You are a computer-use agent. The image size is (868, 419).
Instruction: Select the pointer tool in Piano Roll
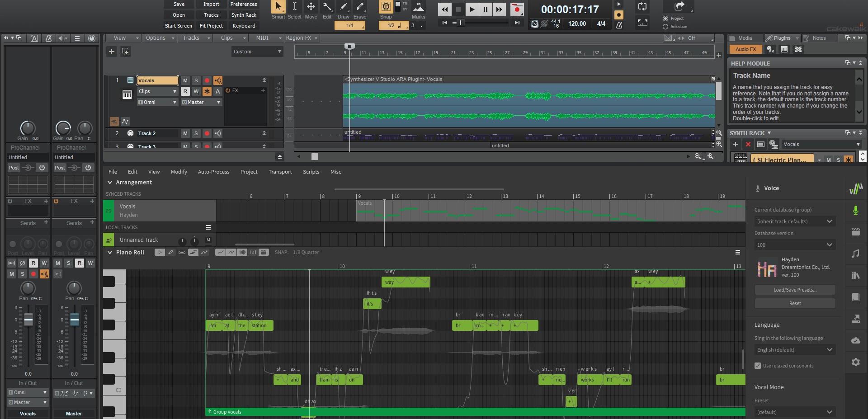click(x=160, y=252)
